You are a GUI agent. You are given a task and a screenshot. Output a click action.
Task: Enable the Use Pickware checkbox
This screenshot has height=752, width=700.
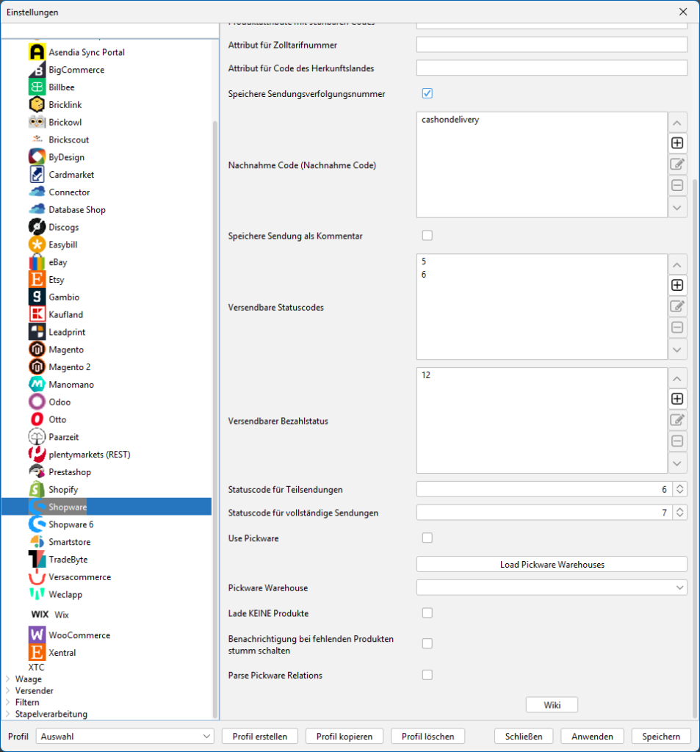(x=427, y=538)
